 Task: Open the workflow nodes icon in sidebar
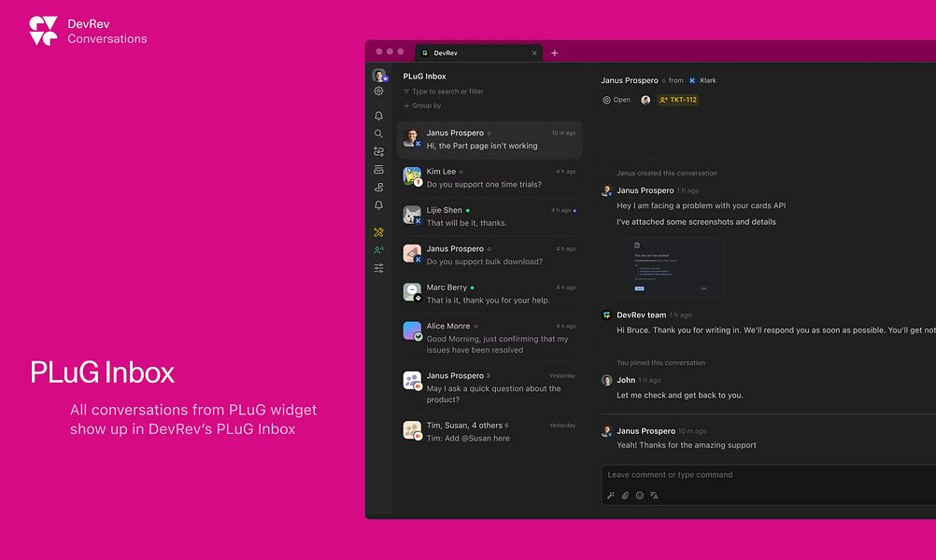tap(378, 151)
